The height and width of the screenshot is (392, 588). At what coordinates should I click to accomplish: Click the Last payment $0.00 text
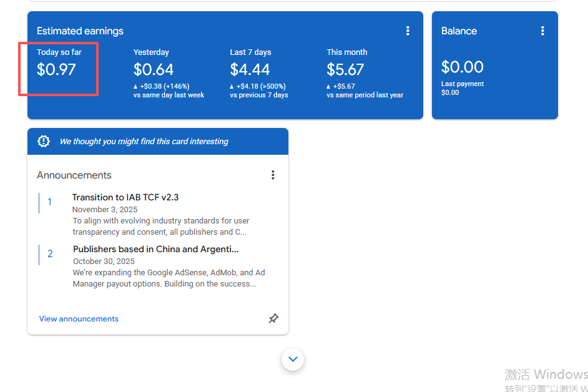click(462, 88)
